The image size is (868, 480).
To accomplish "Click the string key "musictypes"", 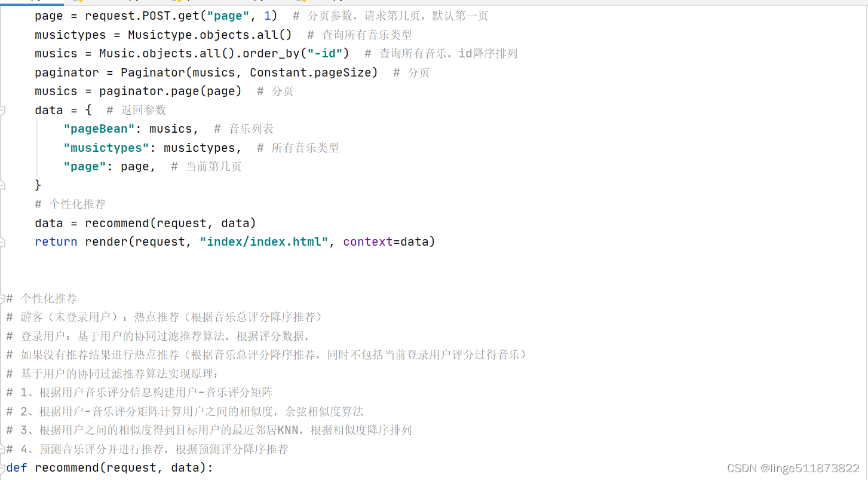I will (x=106, y=148).
